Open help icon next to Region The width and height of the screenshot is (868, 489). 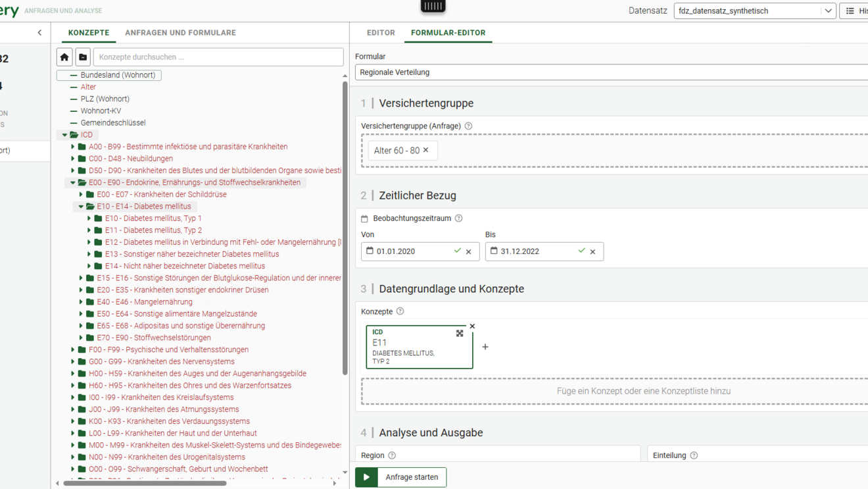(x=392, y=455)
